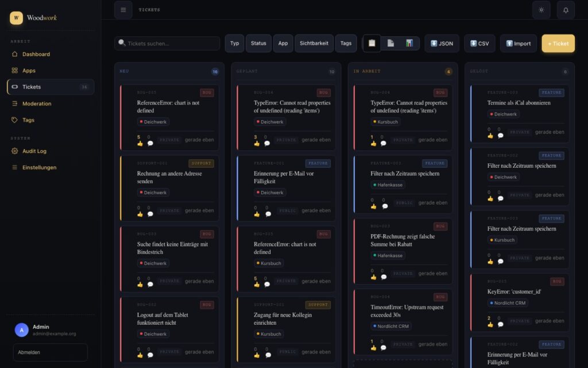Open the hamburger menu beside TICKETS header
The image size is (588, 368).
123,10
